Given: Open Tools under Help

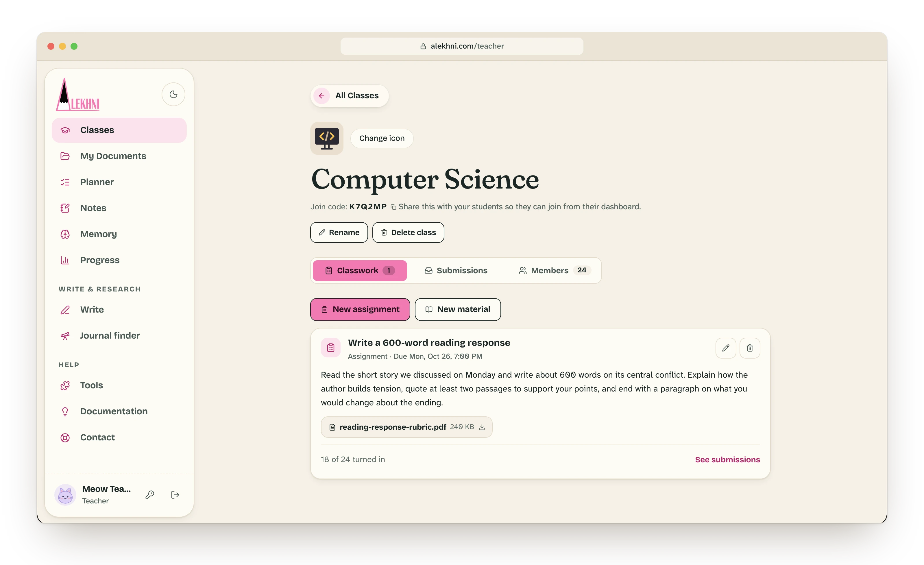Looking at the screenshot, I should (119, 385).
